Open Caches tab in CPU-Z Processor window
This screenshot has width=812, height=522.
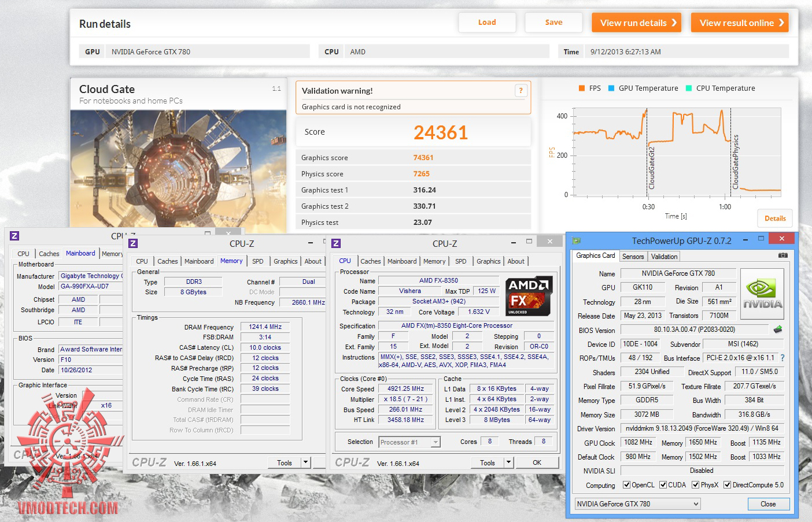pos(371,261)
